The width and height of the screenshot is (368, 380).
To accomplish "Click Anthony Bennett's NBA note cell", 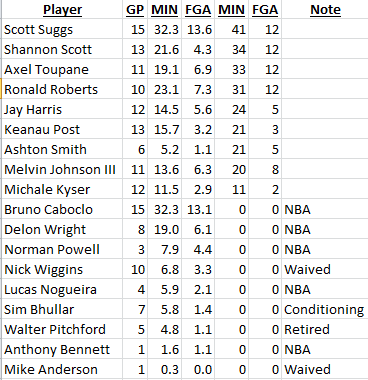I will [325, 349].
